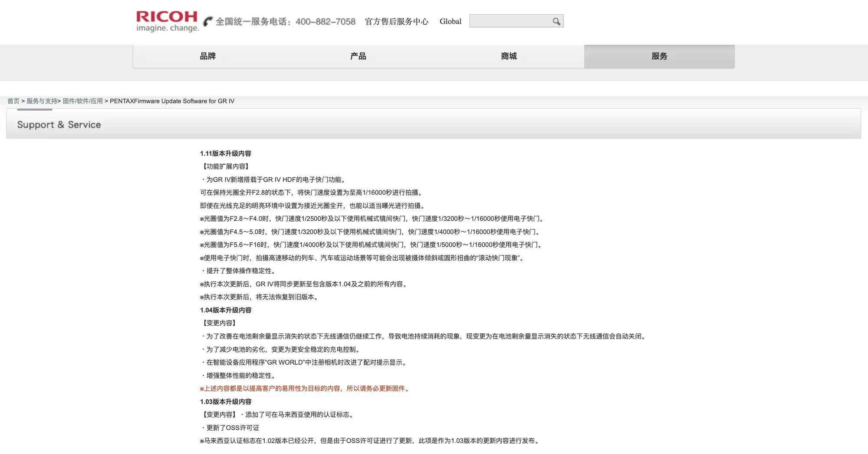The height and width of the screenshot is (454, 868).
Task: Go to the 商城 section
Action: pyautogui.click(x=508, y=56)
